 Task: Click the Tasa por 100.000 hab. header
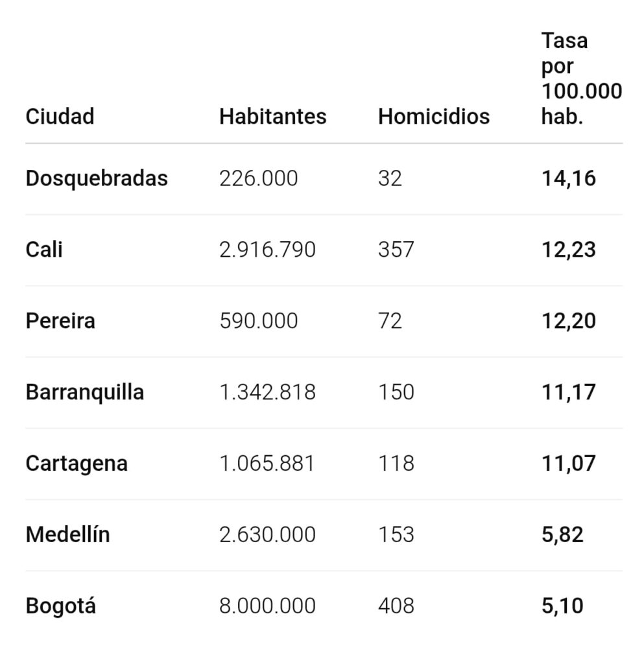point(581,78)
